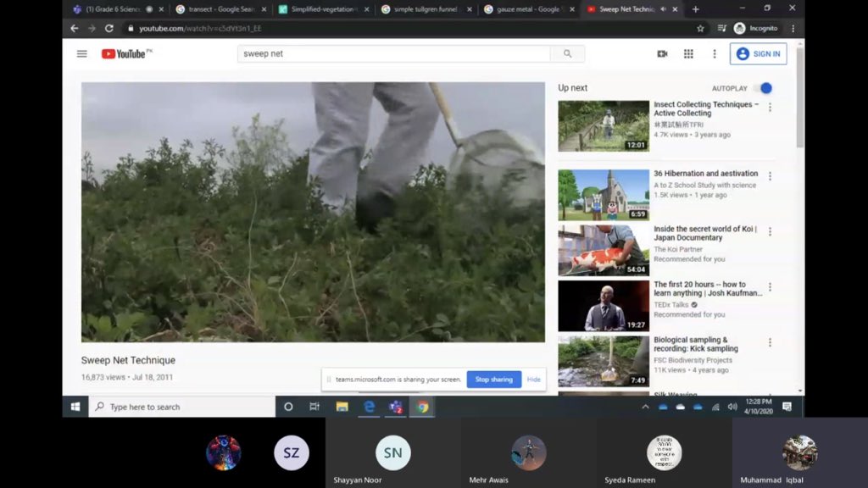Switch to the Grade 6 Science tab
Screen dimensions: 868x488
(114, 9)
